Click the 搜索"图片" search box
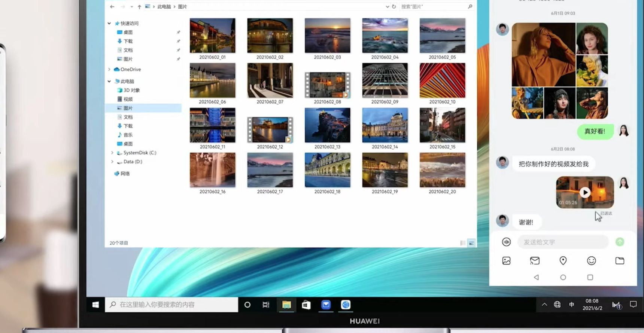This screenshot has height=333, width=644. coord(437,7)
